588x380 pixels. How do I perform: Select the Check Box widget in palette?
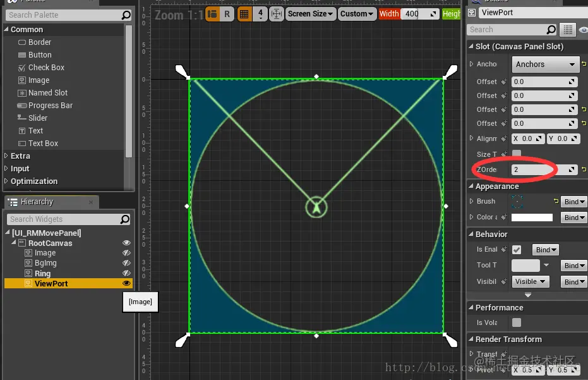[41, 68]
